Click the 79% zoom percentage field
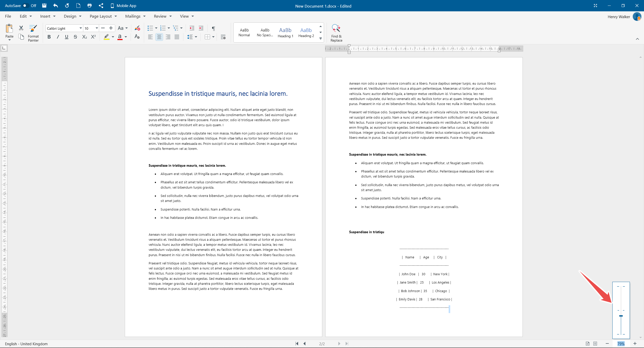 click(x=621, y=344)
